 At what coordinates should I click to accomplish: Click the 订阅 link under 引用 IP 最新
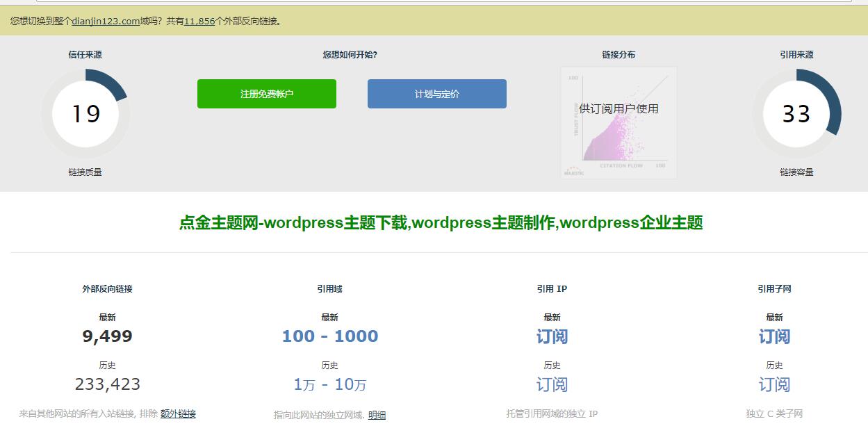coord(552,336)
